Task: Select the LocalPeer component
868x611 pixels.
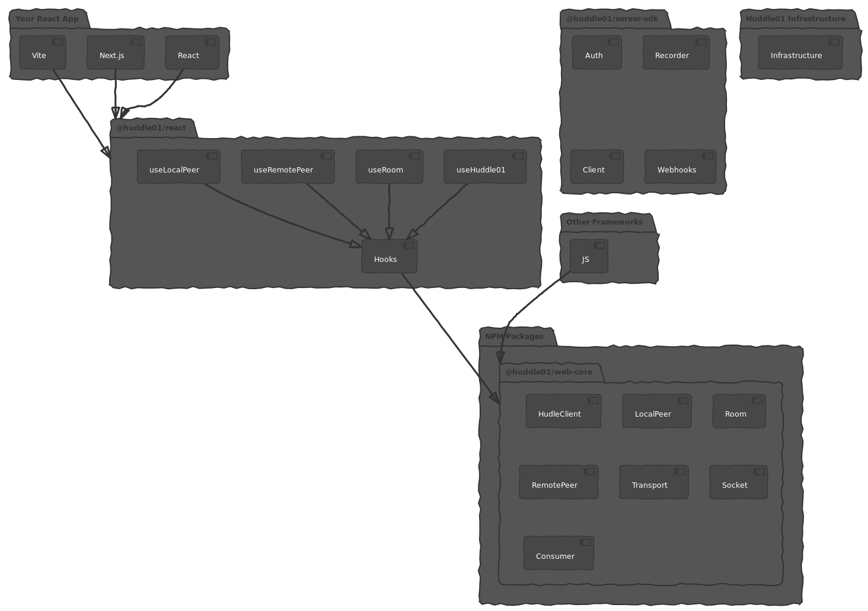Action: tap(657, 411)
